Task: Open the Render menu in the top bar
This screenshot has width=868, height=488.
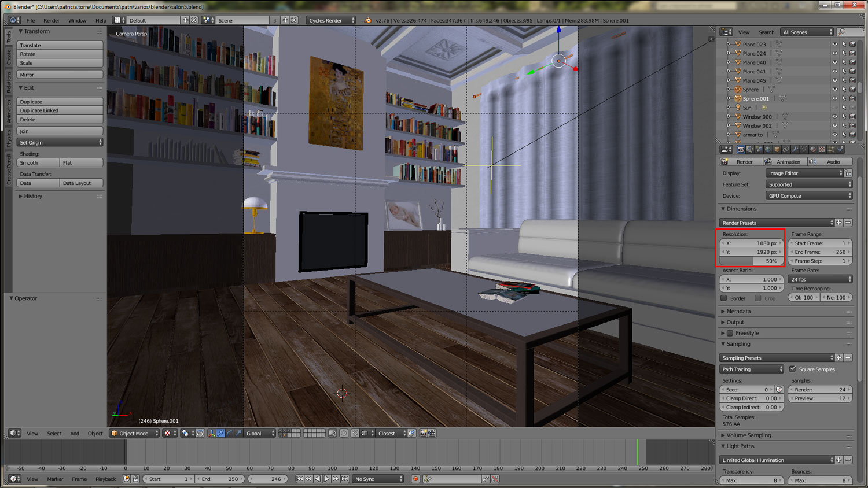Action: (x=52, y=20)
